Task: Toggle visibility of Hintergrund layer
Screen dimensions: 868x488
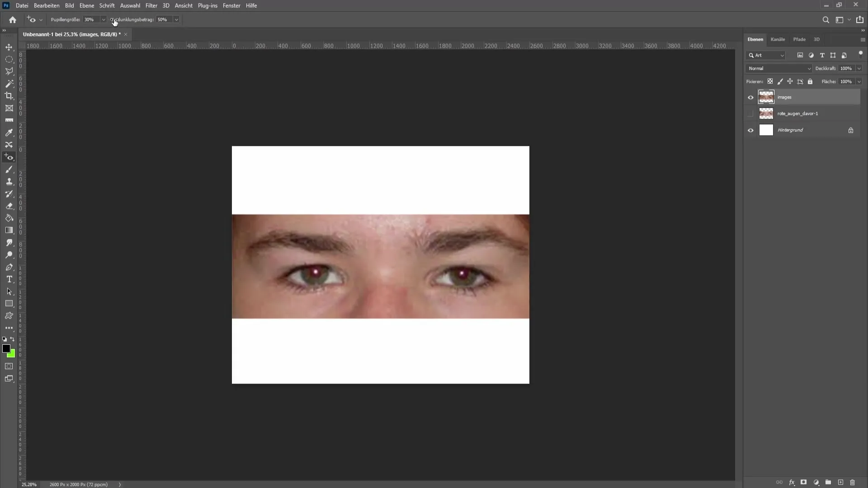Action: (x=750, y=130)
